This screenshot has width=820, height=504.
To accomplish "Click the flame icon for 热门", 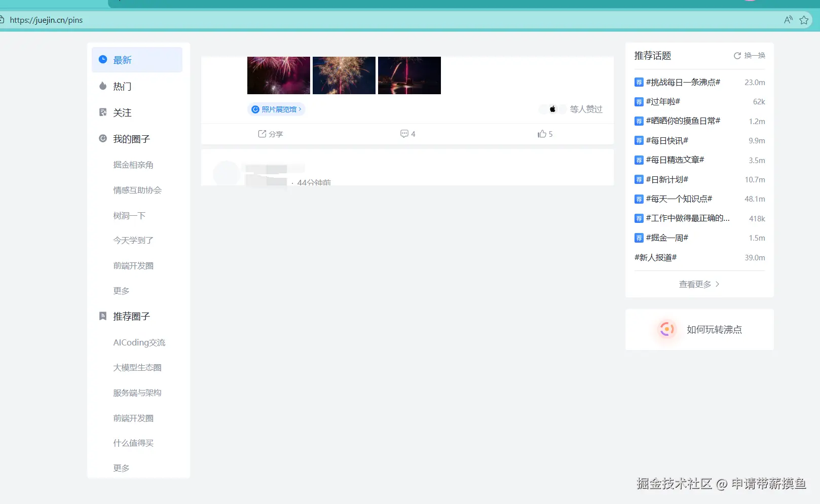I will coord(103,86).
